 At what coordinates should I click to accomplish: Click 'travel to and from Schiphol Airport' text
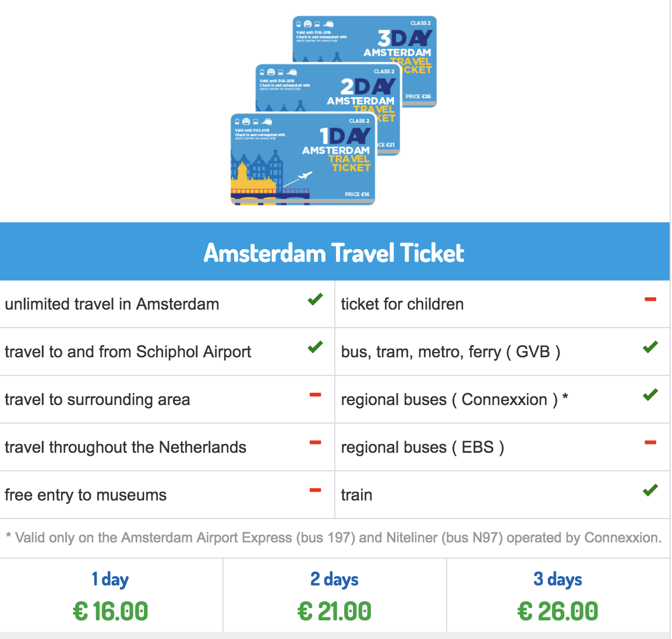pyautogui.click(x=128, y=352)
